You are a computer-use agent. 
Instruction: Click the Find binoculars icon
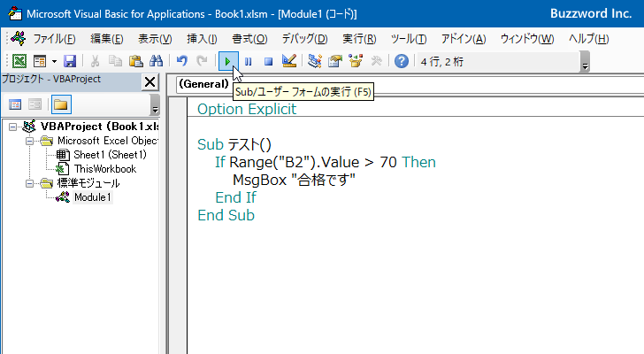156,61
